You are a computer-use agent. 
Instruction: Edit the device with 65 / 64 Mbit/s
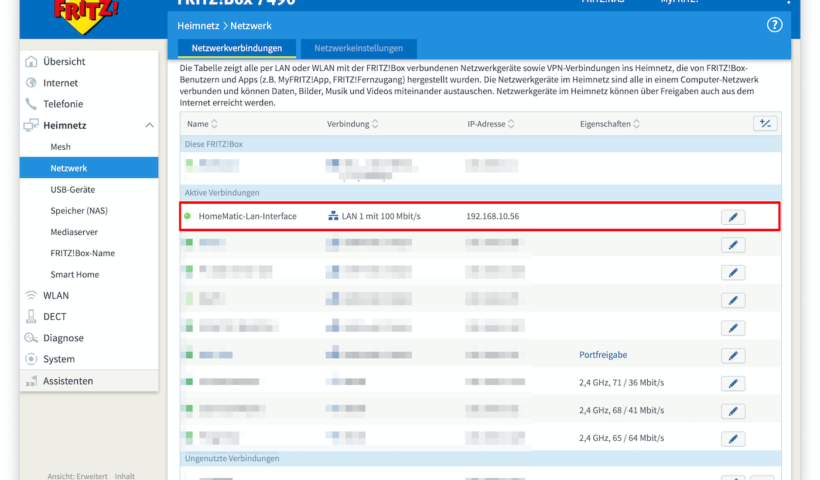click(x=733, y=439)
